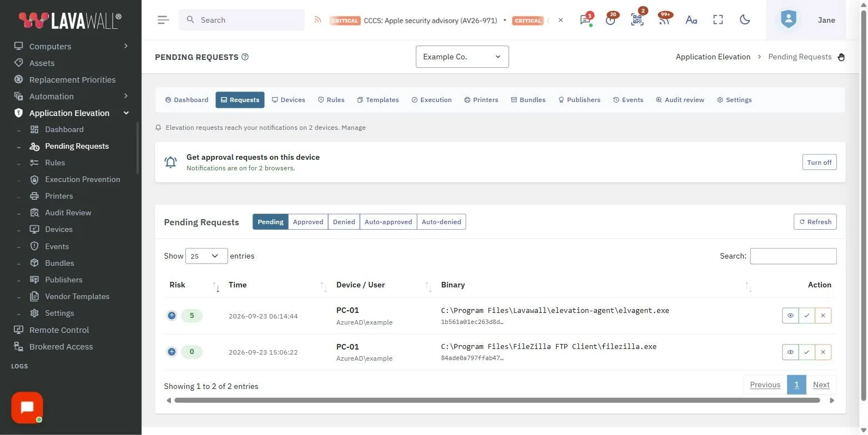Expand row details for risk 5 request
The image size is (868, 435).
[171, 316]
